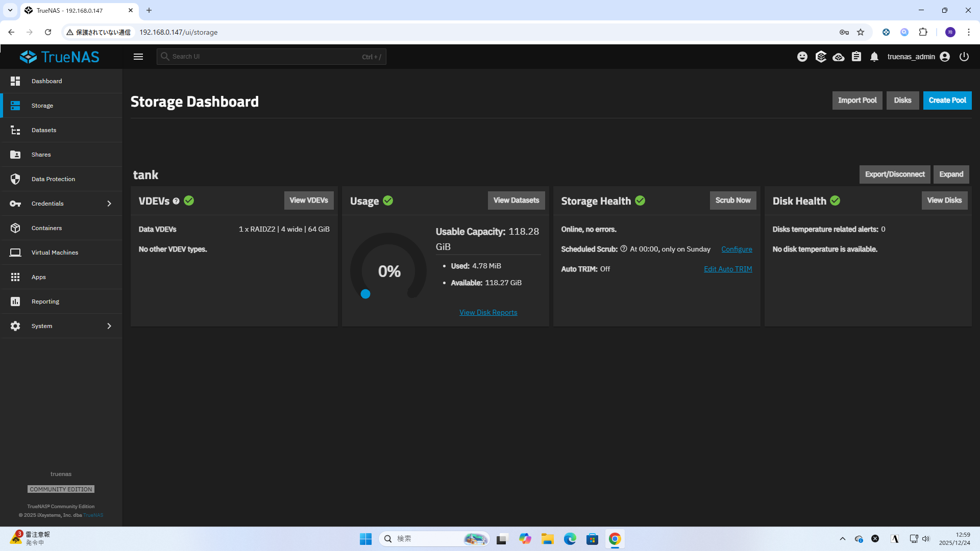Click the alerts bell icon

click(x=874, y=57)
